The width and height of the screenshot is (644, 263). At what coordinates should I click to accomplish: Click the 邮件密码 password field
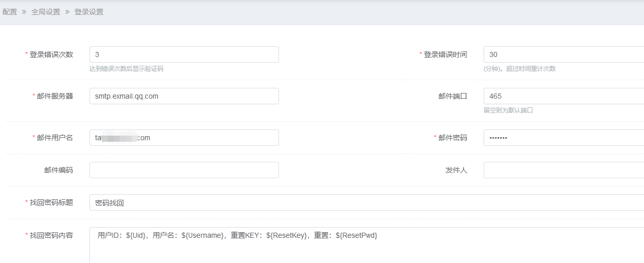pyautogui.click(x=563, y=138)
